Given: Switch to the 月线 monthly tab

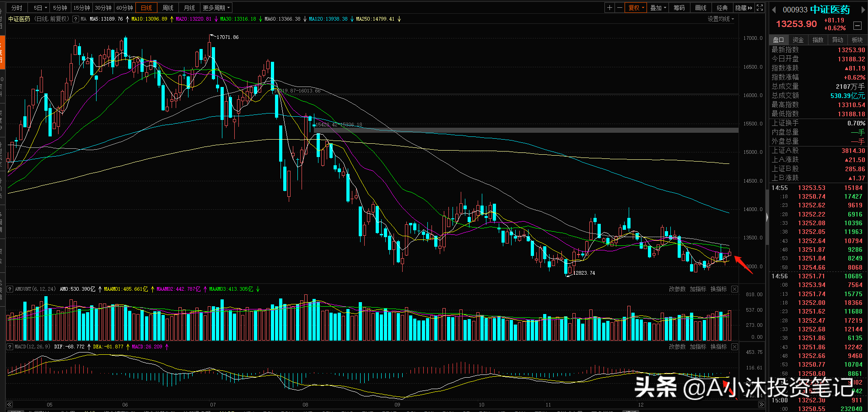Looking at the screenshot, I should pos(189,8).
